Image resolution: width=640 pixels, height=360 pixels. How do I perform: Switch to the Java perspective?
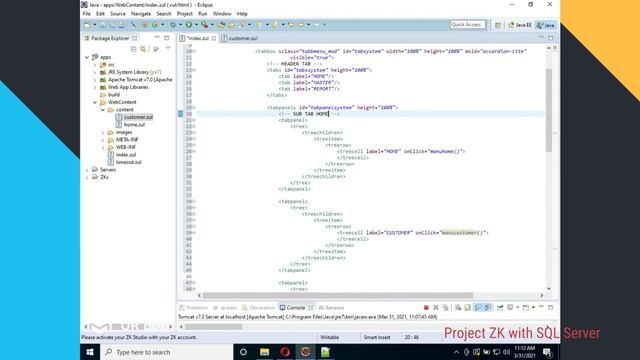click(x=546, y=25)
